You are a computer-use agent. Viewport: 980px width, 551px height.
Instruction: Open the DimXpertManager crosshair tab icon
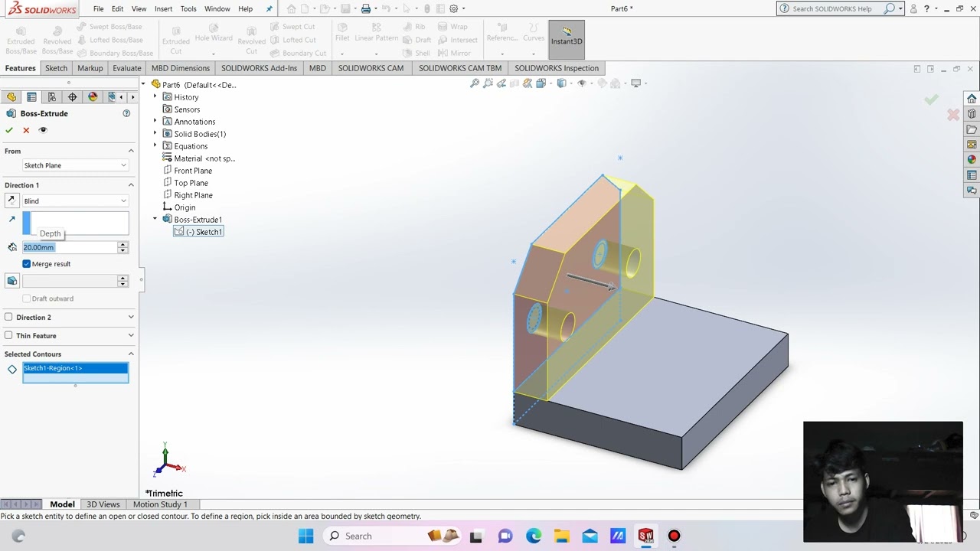coord(72,97)
